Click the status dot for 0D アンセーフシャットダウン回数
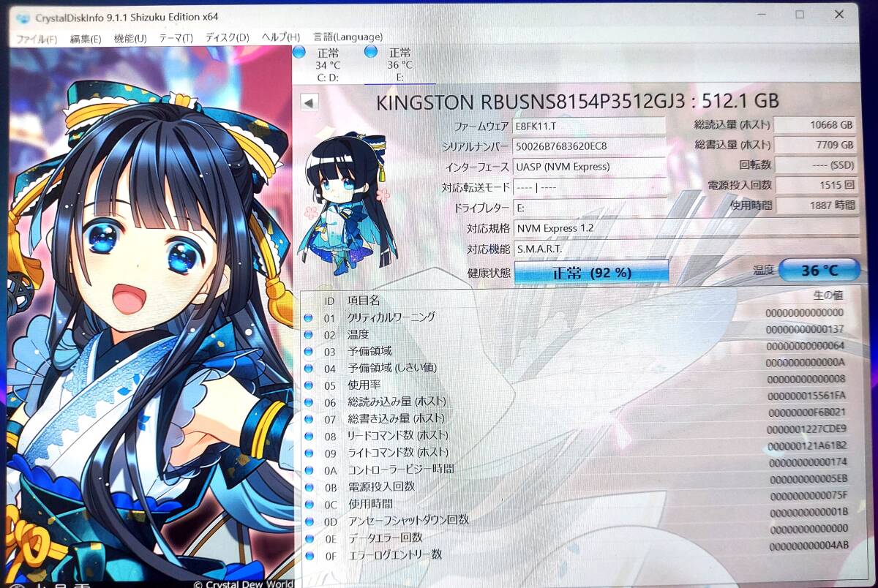Image resolution: width=878 pixels, height=588 pixels. [309, 521]
